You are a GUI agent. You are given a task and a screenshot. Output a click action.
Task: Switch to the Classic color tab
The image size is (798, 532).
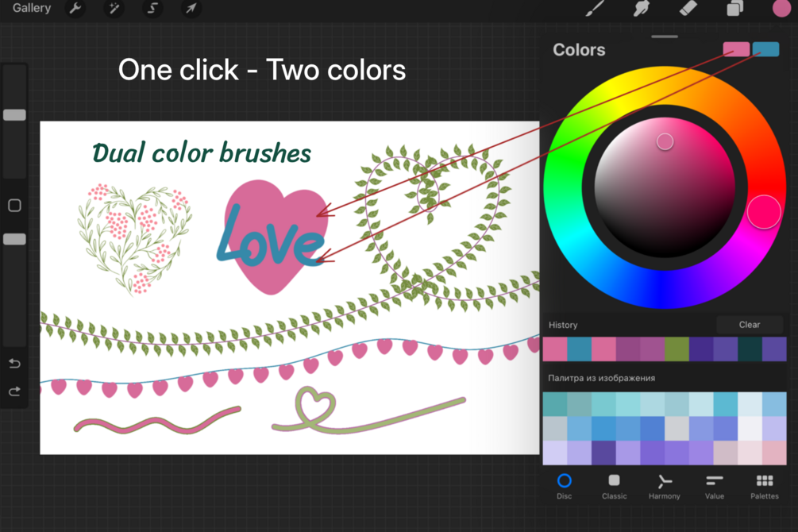(615, 488)
